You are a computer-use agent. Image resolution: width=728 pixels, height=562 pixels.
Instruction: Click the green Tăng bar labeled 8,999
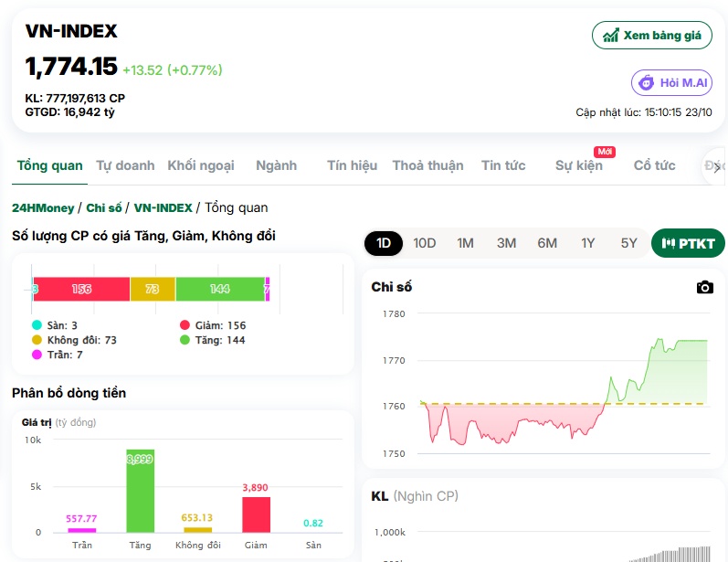[141, 491]
